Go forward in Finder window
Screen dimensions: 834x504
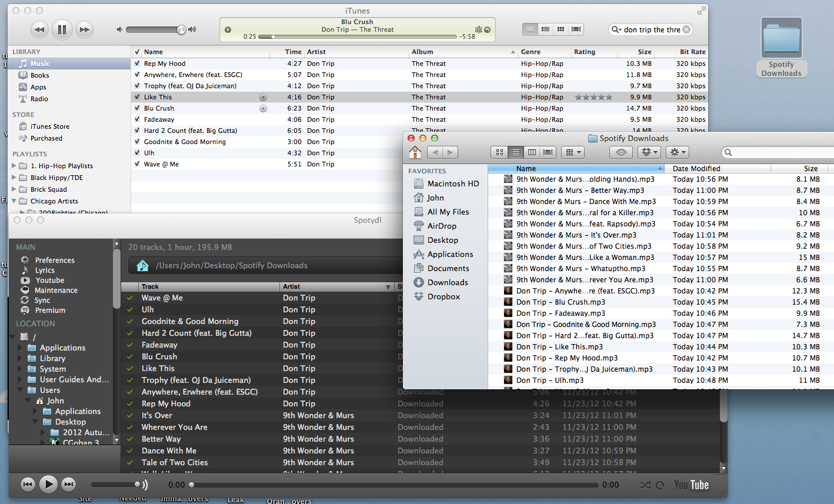451,152
